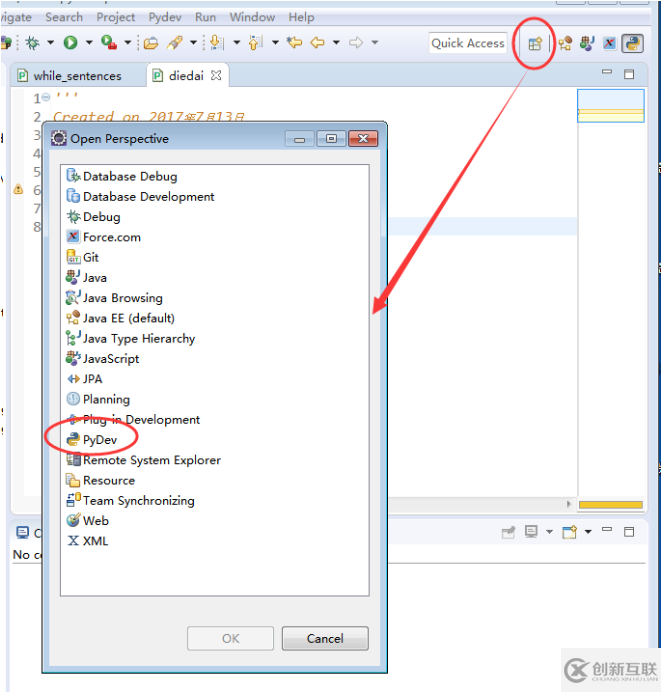661x692 pixels.
Task: Select PyDev in the perspective list
Action: pos(100,440)
